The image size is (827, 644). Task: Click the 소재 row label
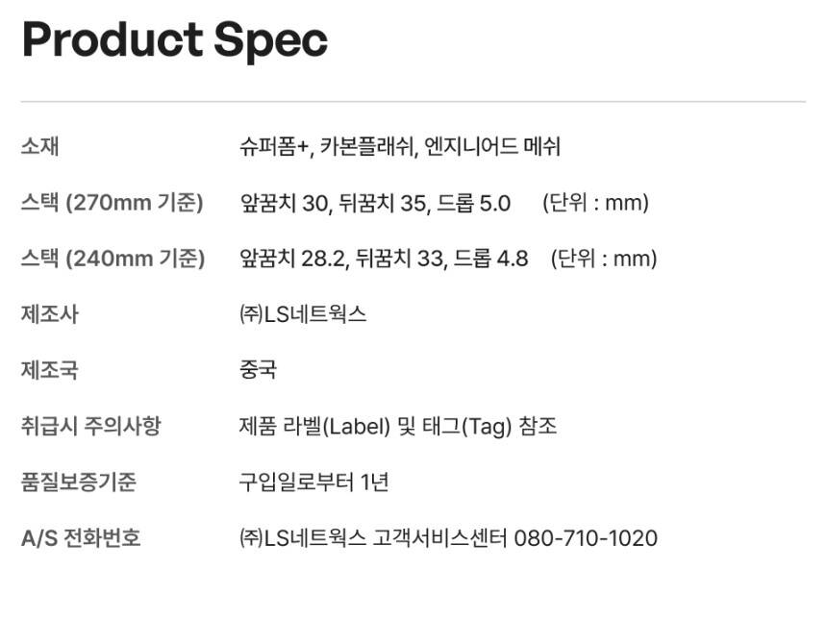(x=40, y=147)
